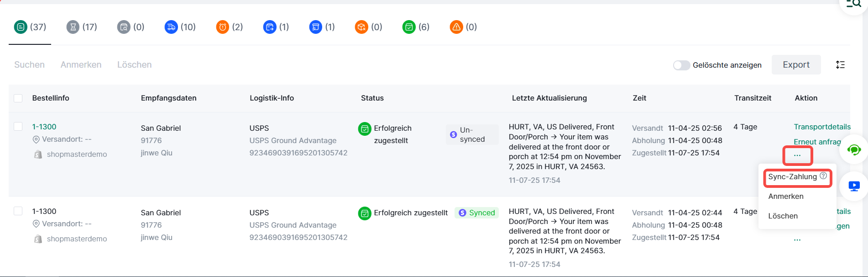Open the hourglass pending tab (17)
The width and height of the screenshot is (868, 277).
[73, 27]
